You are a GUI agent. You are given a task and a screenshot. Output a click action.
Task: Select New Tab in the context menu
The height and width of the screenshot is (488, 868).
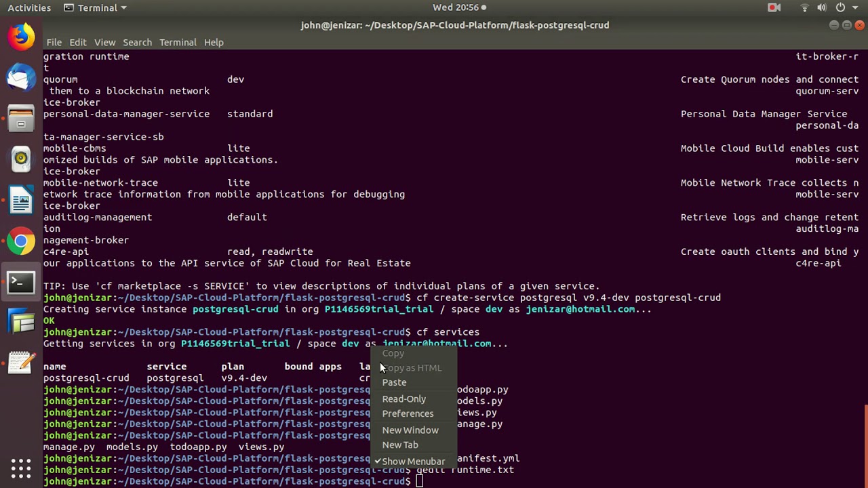point(414,445)
